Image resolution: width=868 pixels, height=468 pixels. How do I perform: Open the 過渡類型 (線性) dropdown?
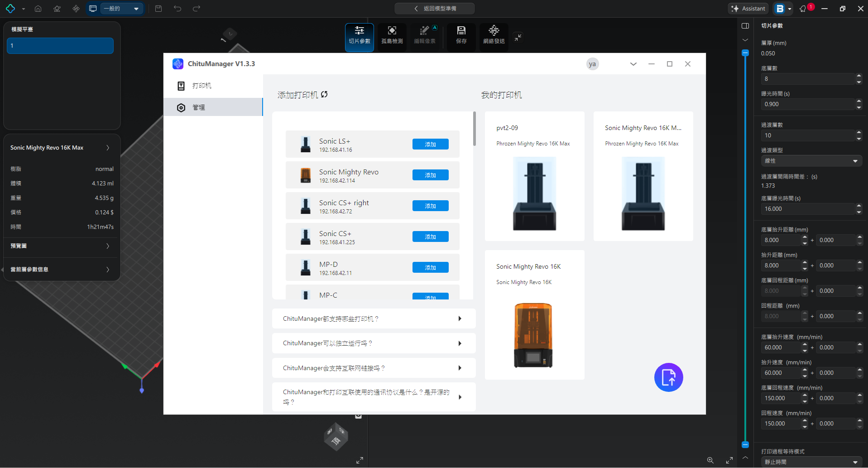(811, 161)
